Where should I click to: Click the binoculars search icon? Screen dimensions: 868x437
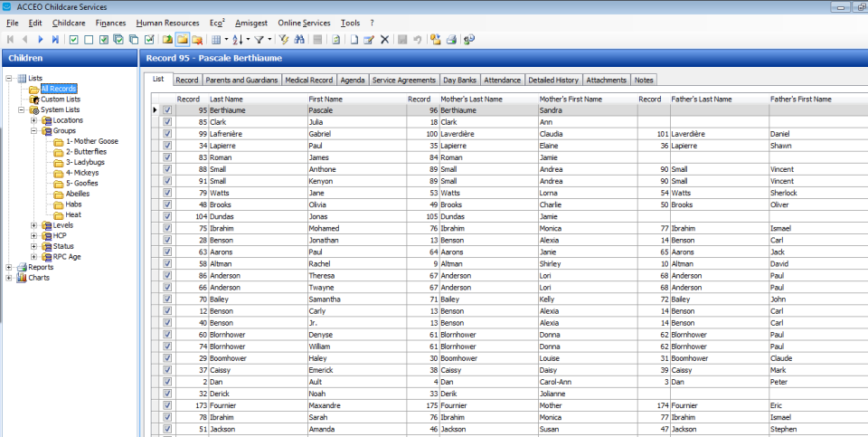coord(299,39)
